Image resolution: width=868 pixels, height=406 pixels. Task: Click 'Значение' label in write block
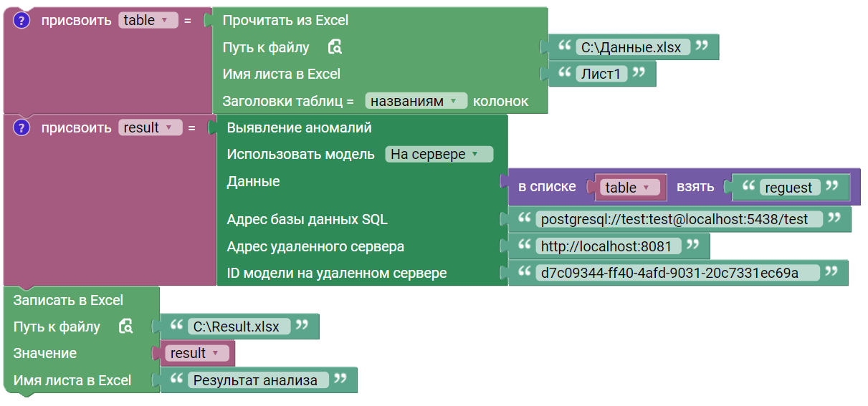pos(45,353)
